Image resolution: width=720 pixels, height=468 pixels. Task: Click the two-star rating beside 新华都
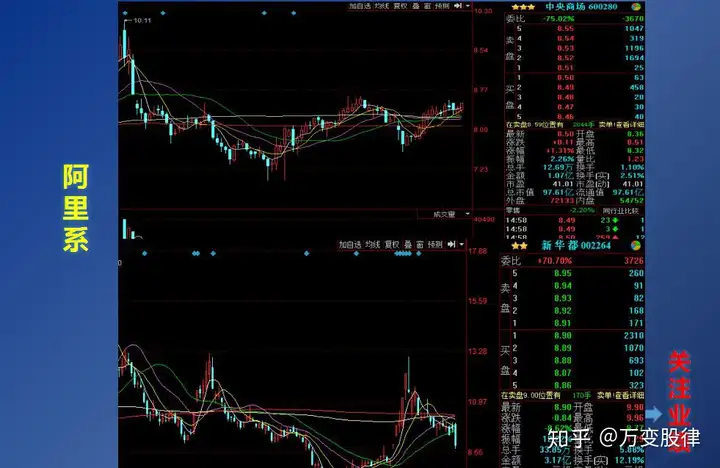519,246
